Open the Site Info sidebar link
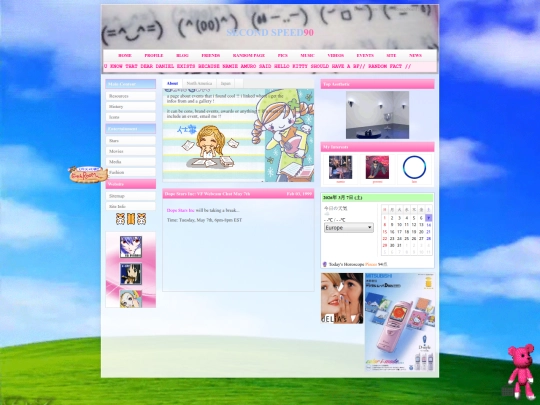This screenshot has height=405, width=540. [131, 206]
